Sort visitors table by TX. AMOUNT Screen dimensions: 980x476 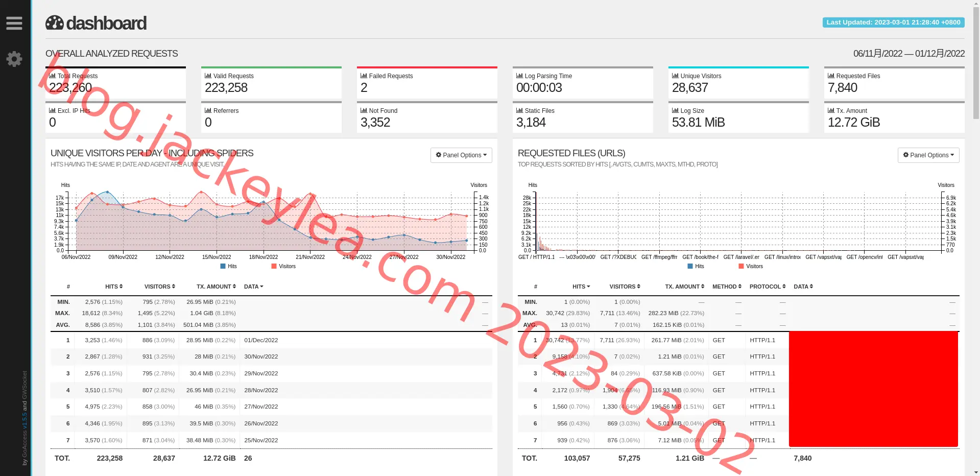(216, 287)
